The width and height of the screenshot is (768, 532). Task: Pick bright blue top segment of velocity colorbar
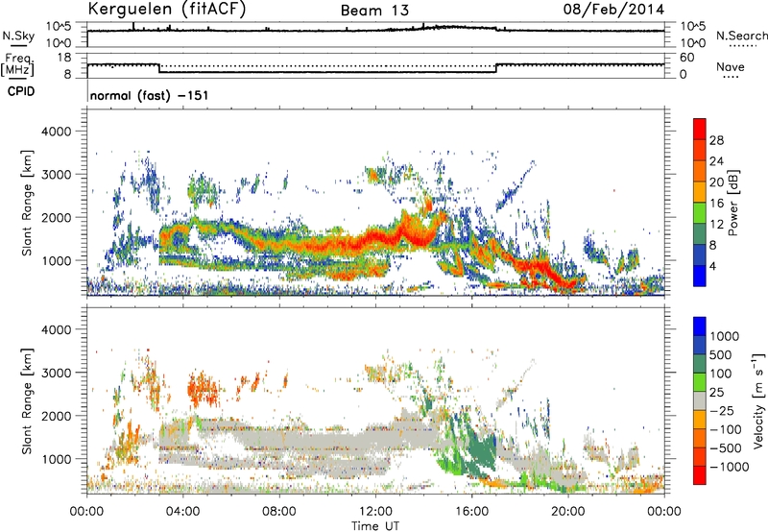point(700,326)
